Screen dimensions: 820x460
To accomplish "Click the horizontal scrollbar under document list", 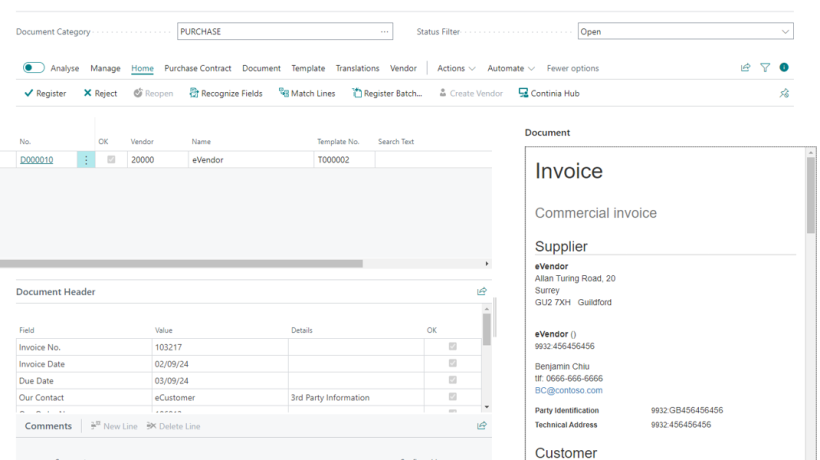I will coord(180,264).
